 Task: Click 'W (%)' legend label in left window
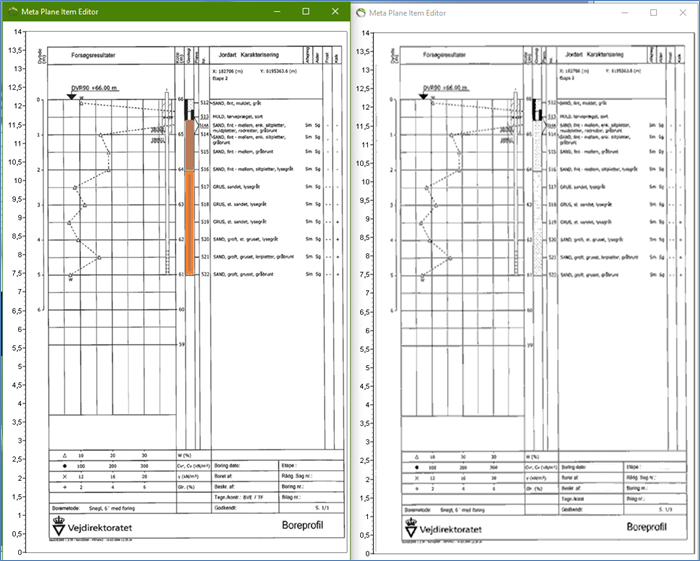pyautogui.click(x=184, y=456)
